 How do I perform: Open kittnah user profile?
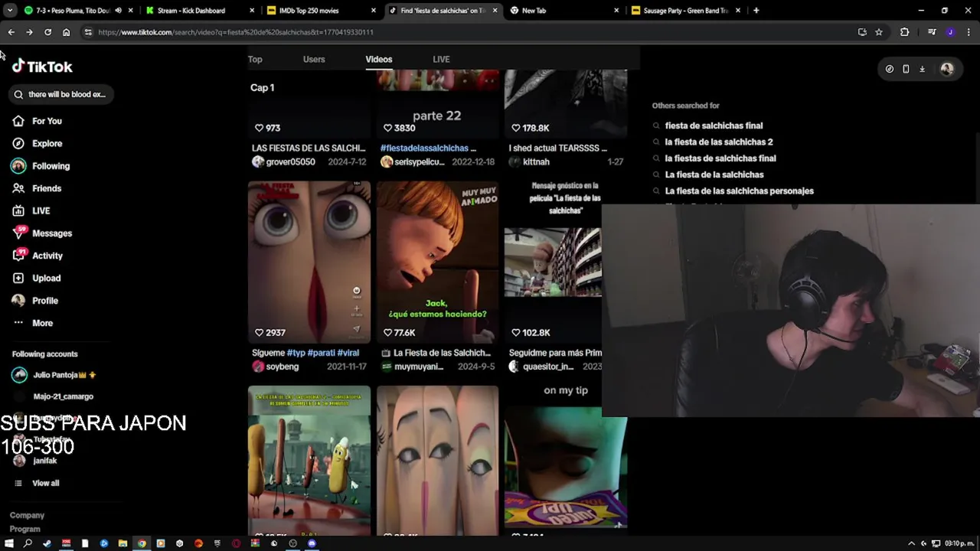click(x=536, y=162)
